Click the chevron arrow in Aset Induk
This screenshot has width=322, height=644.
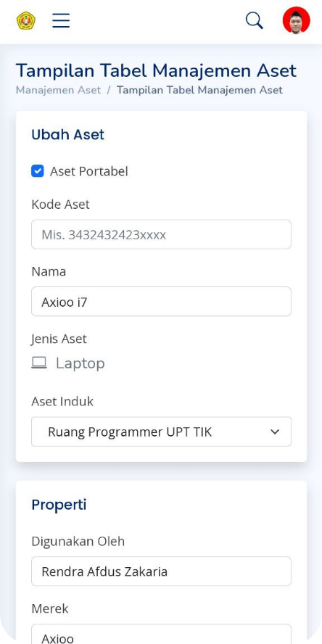coord(275,432)
